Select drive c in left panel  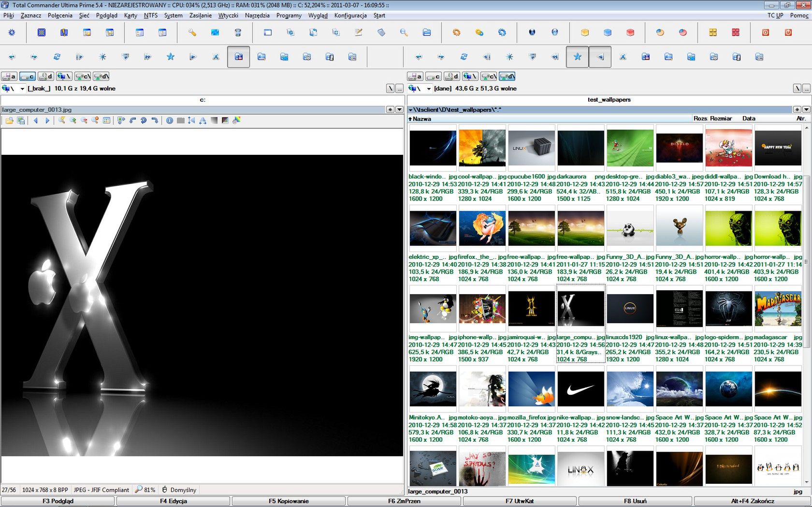click(28, 76)
